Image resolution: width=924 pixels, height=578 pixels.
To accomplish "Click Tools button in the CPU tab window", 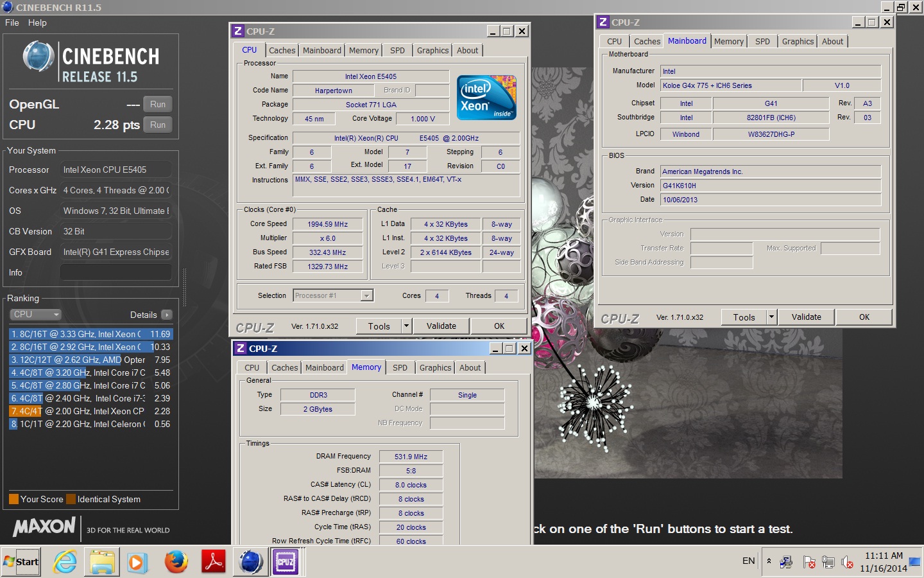I will click(379, 326).
